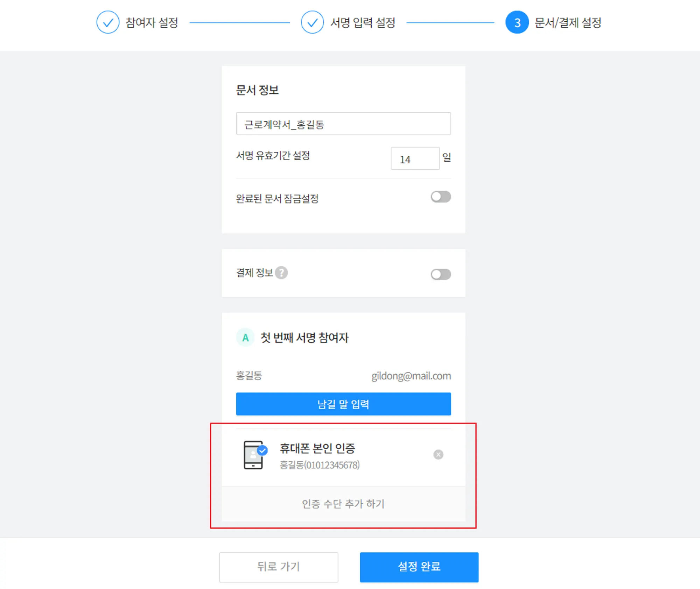Remove 휴대폰 본인 인증 with the X icon
The height and width of the screenshot is (589, 700).
(438, 454)
